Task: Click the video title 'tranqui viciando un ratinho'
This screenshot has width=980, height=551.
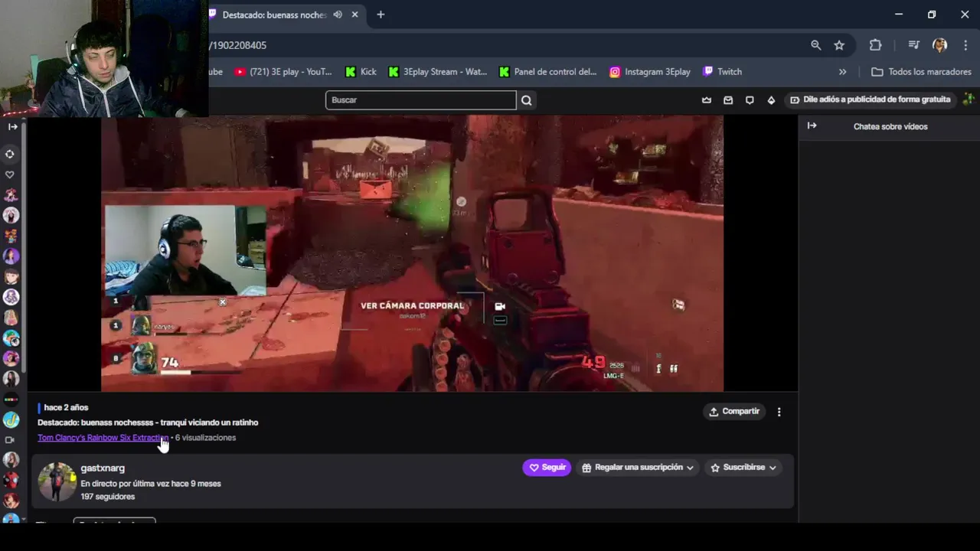Action: pos(209,422)
